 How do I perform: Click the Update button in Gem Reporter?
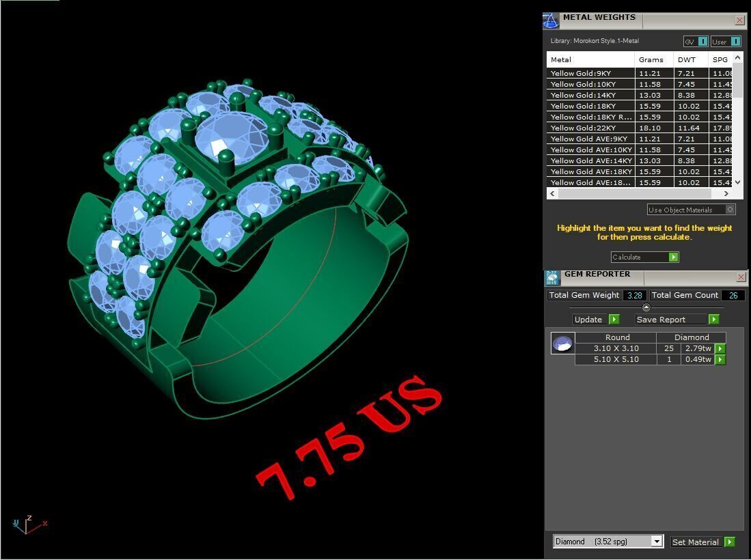click(x=597, y=319)
